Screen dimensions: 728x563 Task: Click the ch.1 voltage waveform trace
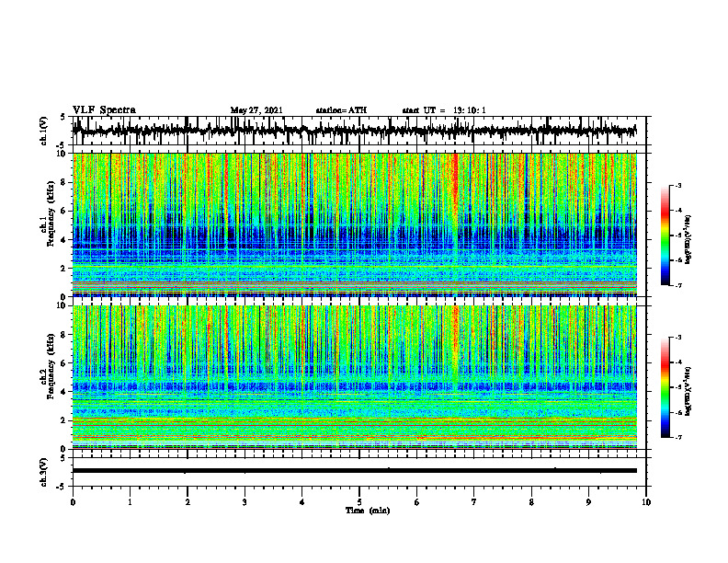(x=354, y=131)
